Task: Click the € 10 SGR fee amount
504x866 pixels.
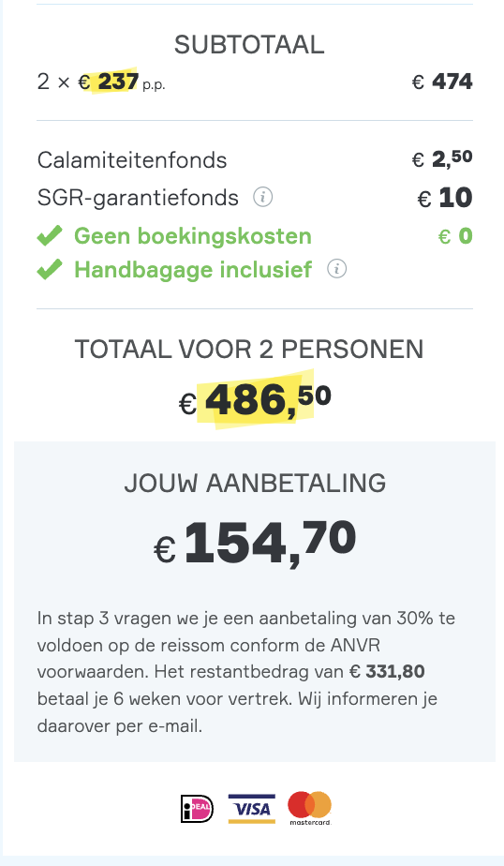Action: click(x=445, y=198)
